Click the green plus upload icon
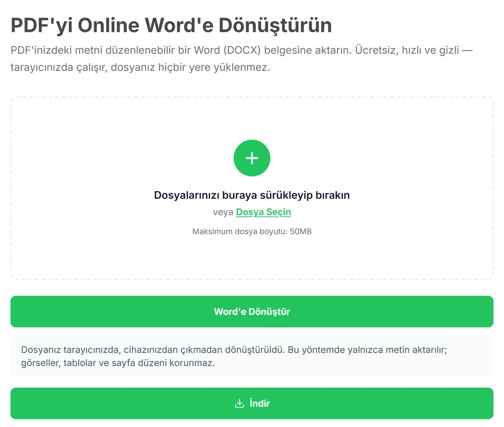 pos(252,158)
